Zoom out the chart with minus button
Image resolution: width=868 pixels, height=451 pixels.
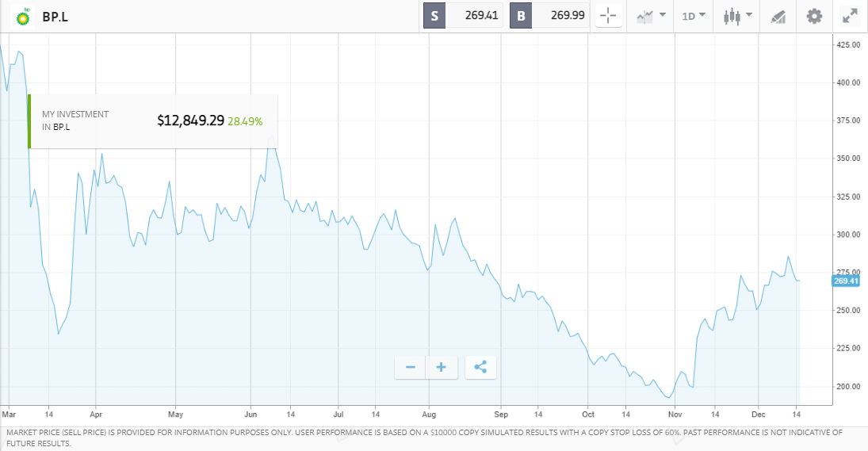(411, 367)
